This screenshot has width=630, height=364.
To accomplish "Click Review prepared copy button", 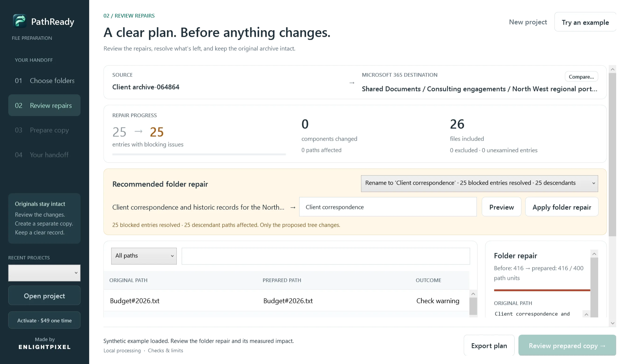I will (x=567, y=345).
